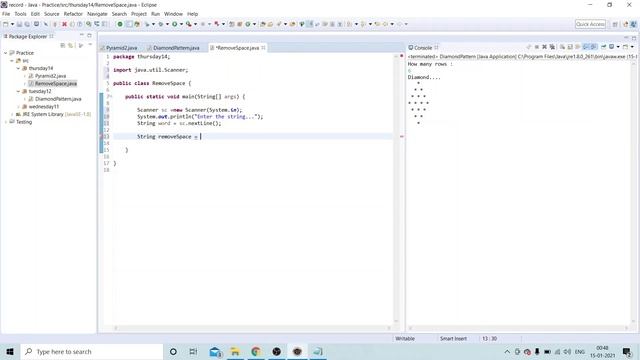The height and width of the screenshot is (360, 640).
Task: Click the Save All toolbar icon
Action: pos(27,24)
